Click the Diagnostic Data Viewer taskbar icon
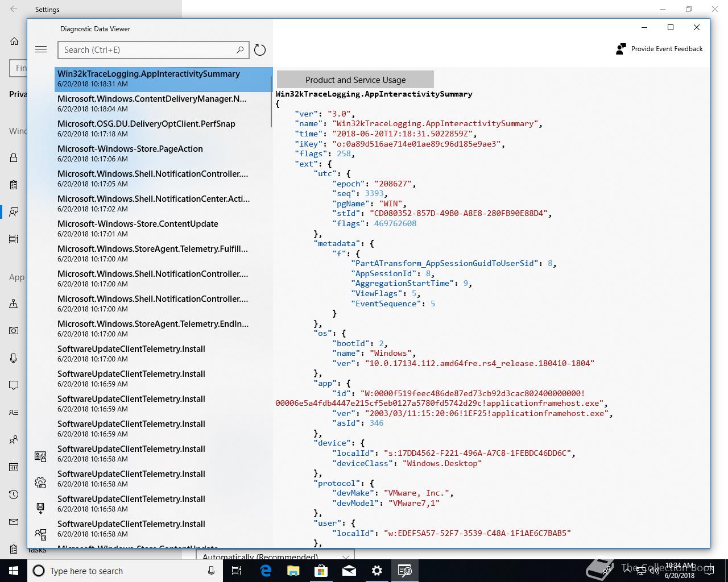 pos(405,571)
